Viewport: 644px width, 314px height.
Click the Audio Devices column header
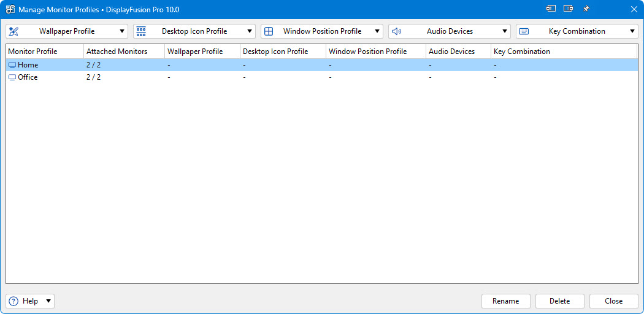[451, 52]
